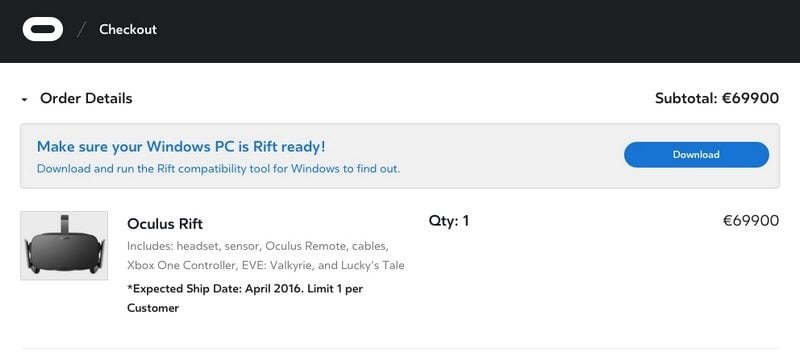Select the Oculus Rift headset thumbnail

64,245
